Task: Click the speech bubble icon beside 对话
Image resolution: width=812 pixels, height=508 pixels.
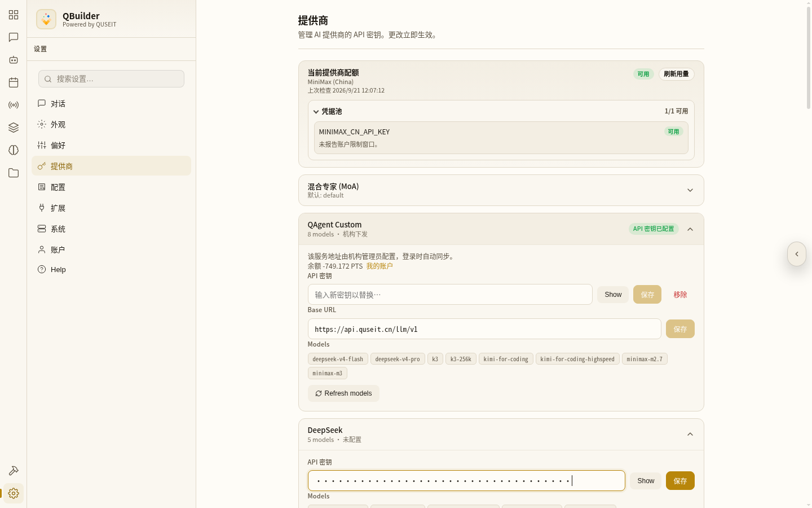Action: point(42,103)
